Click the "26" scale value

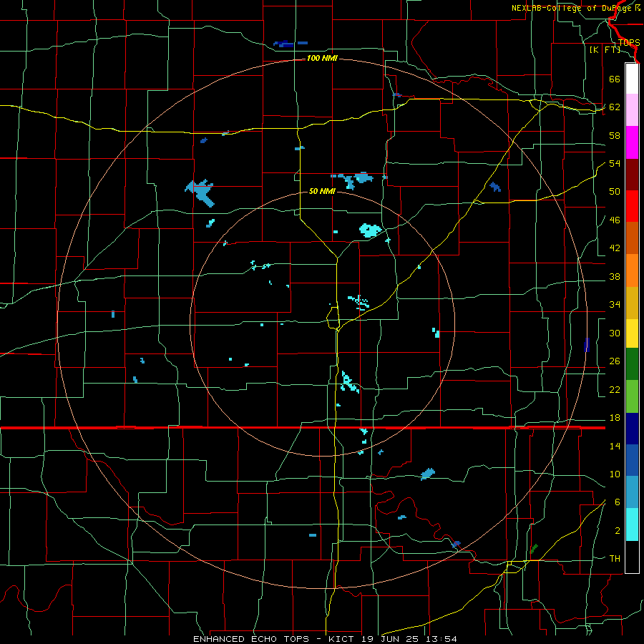615,361
